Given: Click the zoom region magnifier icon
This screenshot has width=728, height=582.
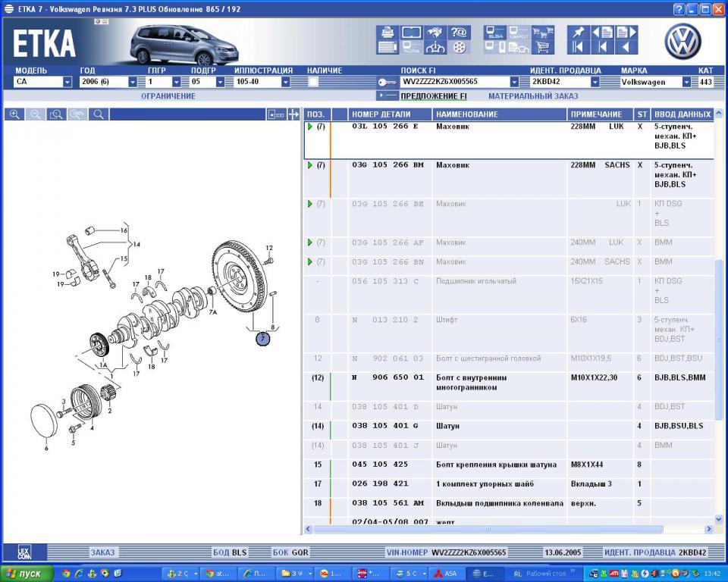Looking at the screenshot, I should click(56, 114).
